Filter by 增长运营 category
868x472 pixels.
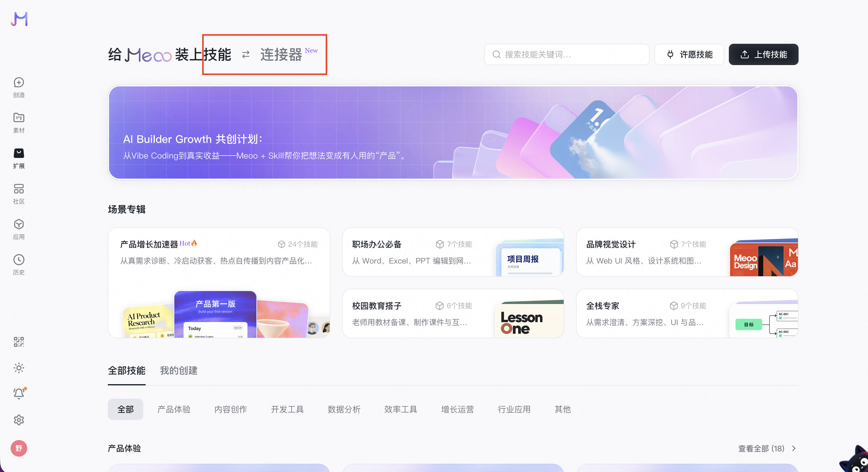457,409
